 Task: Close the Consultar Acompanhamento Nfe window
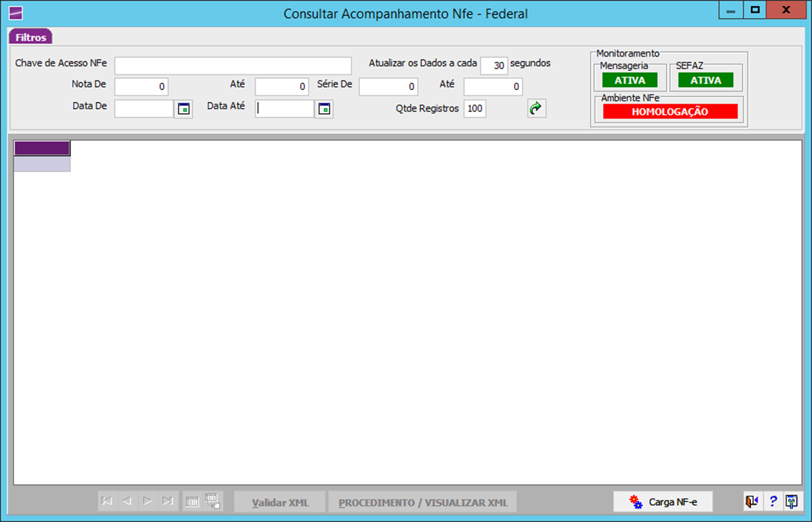[786, 10]
